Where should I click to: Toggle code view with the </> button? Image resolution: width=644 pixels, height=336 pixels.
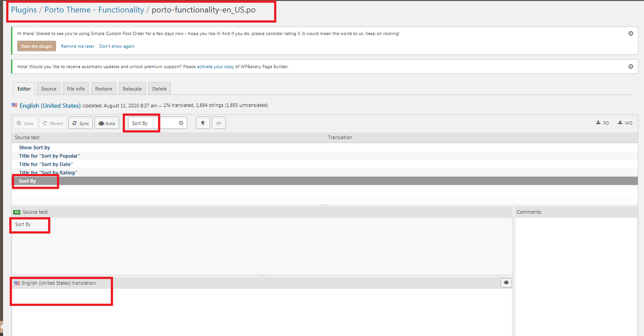click(219, 123)
